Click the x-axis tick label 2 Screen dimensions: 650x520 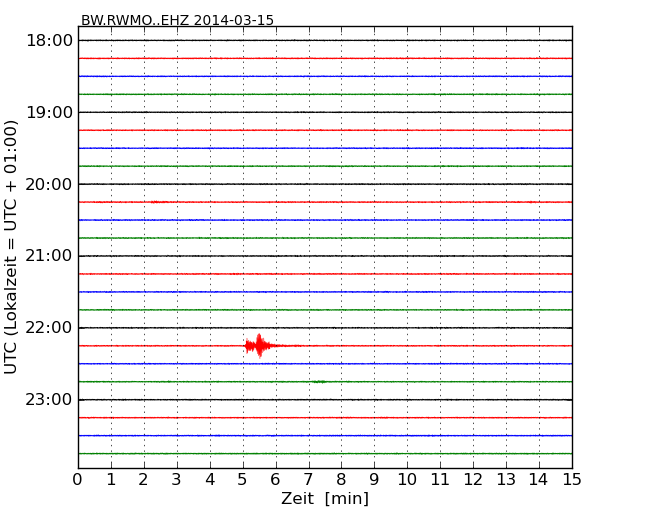click(x=143, y=480)
